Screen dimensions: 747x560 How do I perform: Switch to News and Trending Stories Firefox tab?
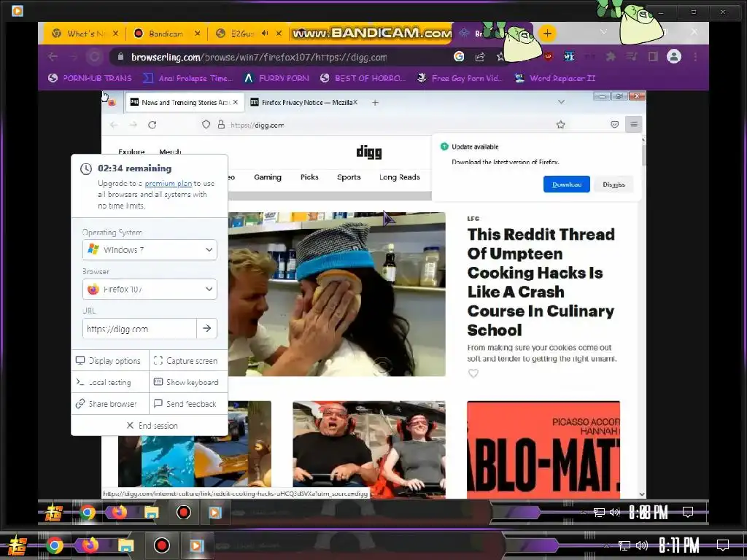(184, 102)
